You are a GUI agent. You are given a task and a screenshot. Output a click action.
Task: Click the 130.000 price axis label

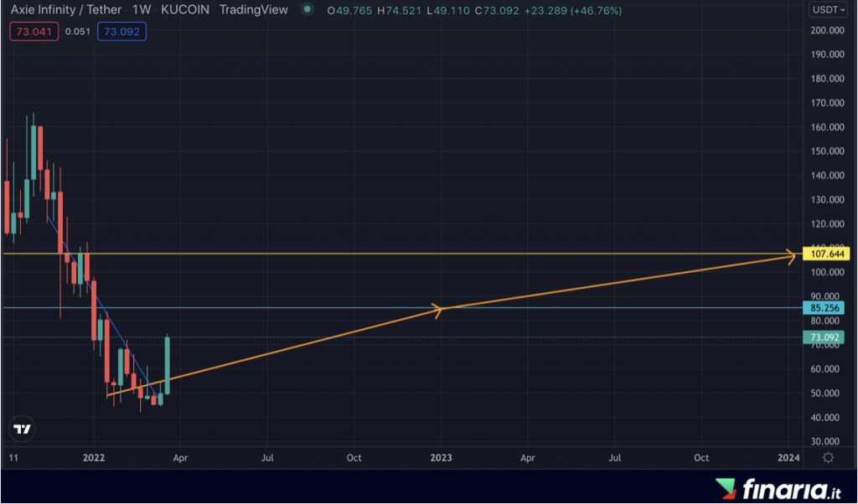[x=827, y=199]
